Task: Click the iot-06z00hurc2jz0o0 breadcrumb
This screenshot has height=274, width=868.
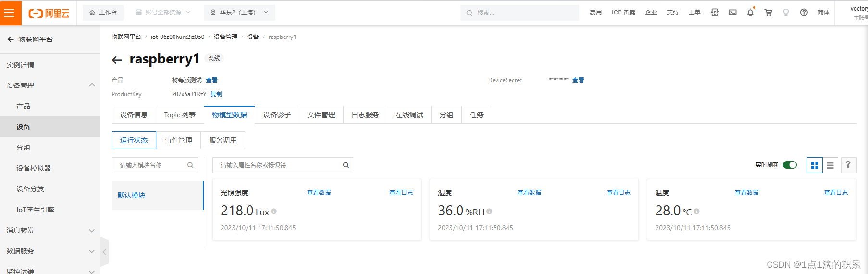Action: click(177, 37)
